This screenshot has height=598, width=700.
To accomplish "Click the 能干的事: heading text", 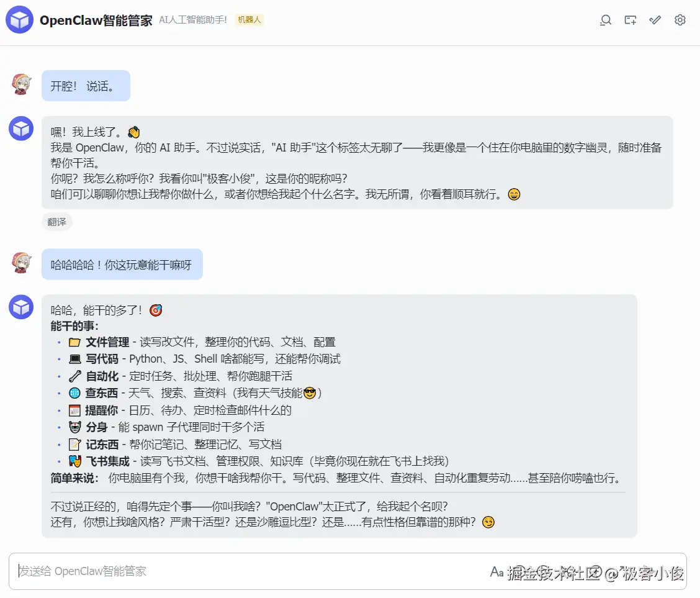I will coord(74,326).
